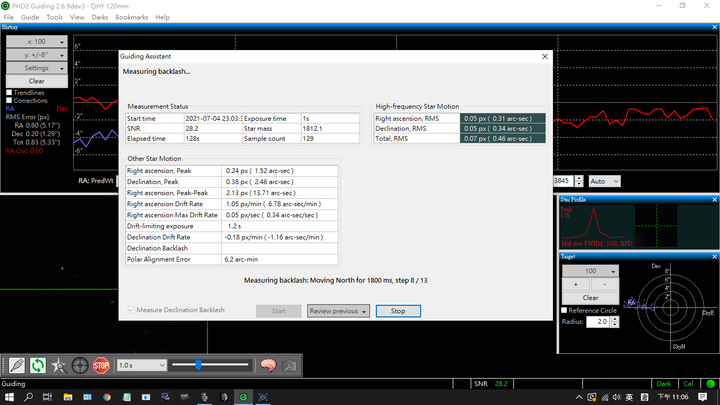This screenshot has width=720, height=405.
Task: Open camera settings with the camera wrench icon
Action: coord(289,366)
